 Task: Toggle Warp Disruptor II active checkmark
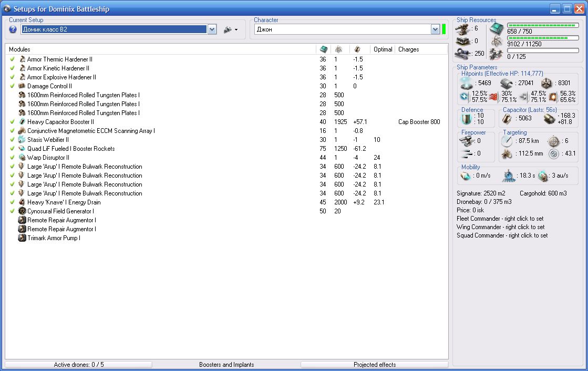[13, 158]
